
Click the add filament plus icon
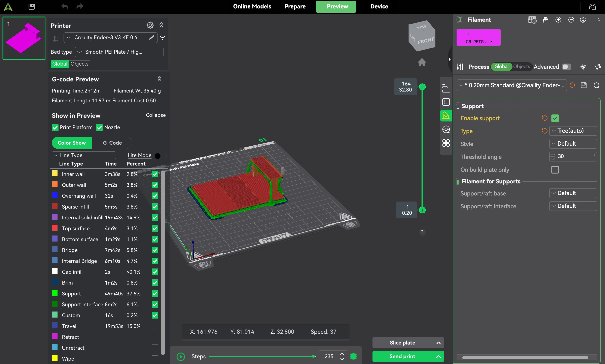558,20
